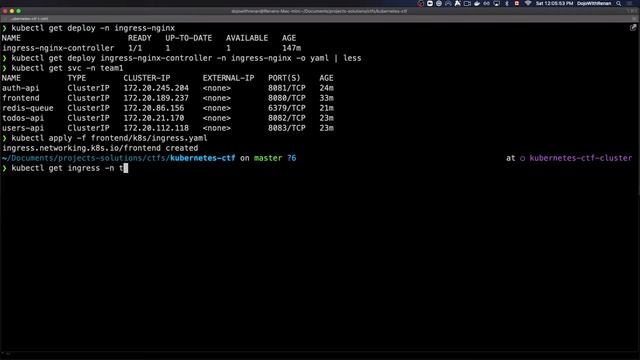
Task: Click the 'kubectl apply -f frontend/k8s/ingress.yaml' command
Action: click(109, 138)
